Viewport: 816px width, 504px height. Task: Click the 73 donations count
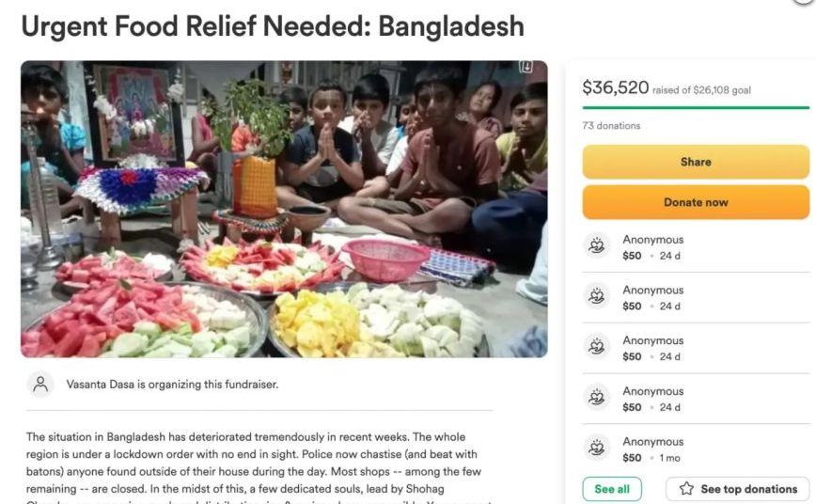point(611,126)
